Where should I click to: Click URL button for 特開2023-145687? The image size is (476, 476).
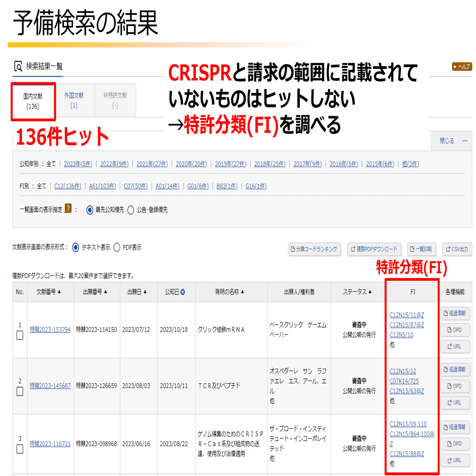(x=455, y=402)
